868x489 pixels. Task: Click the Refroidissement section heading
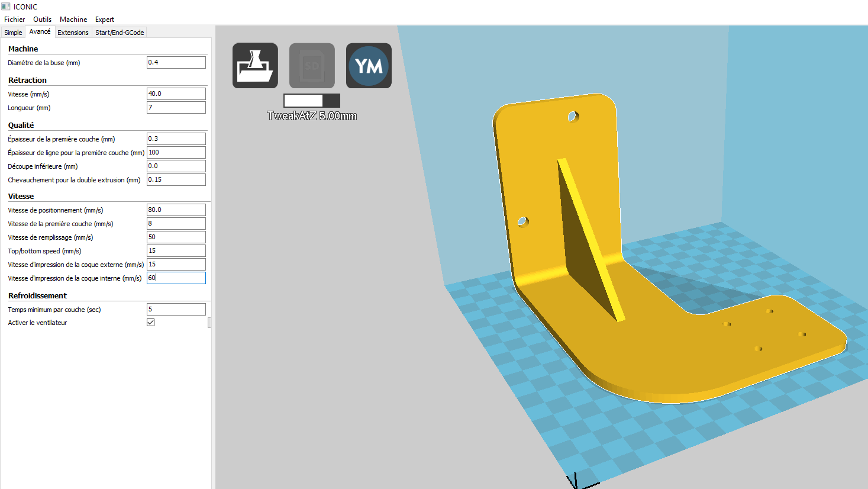click(37, 295)
